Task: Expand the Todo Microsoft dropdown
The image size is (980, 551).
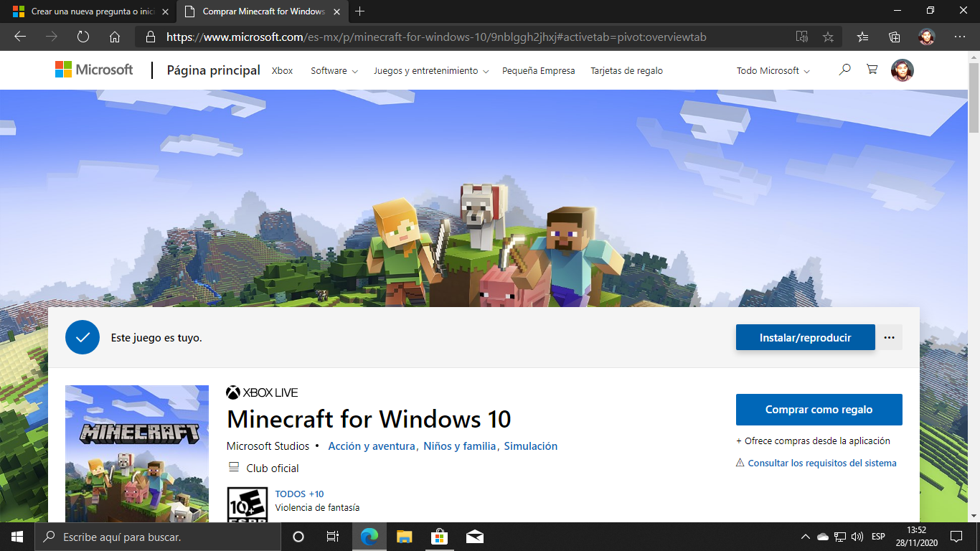Action: [x=773, y=71]
